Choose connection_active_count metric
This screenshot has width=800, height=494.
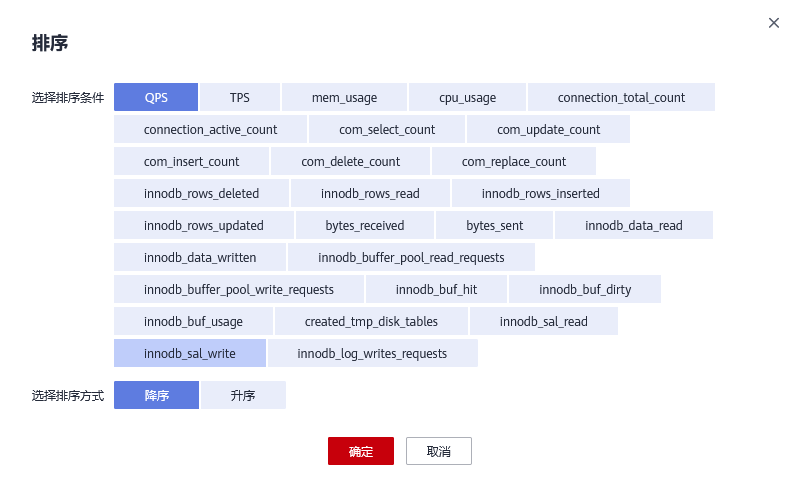pyautogui.click(x=210, y=129)
